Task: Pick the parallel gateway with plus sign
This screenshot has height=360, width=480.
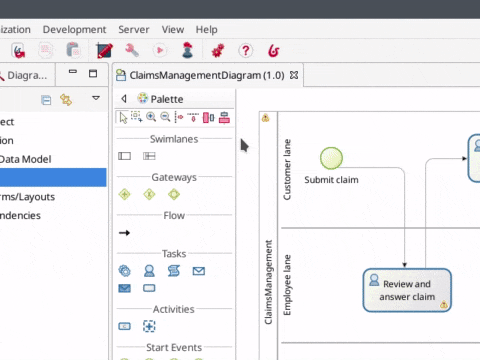Action: click(x=124, y=194)
